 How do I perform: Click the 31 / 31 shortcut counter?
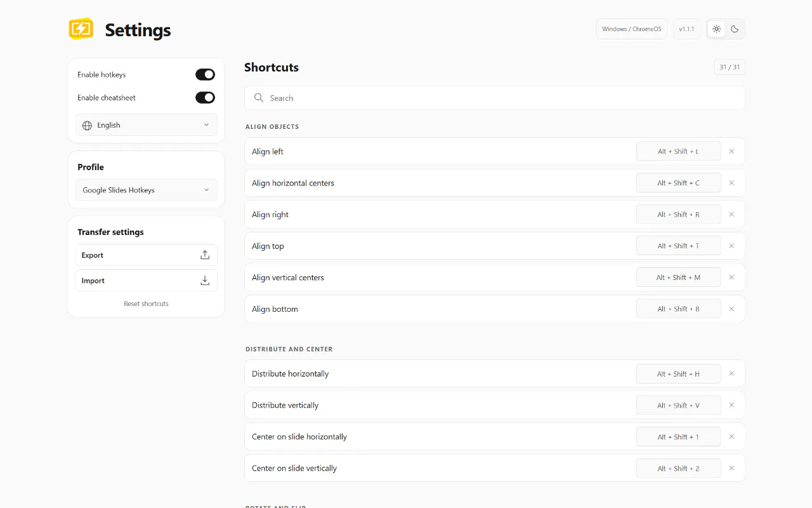point(730,67)
